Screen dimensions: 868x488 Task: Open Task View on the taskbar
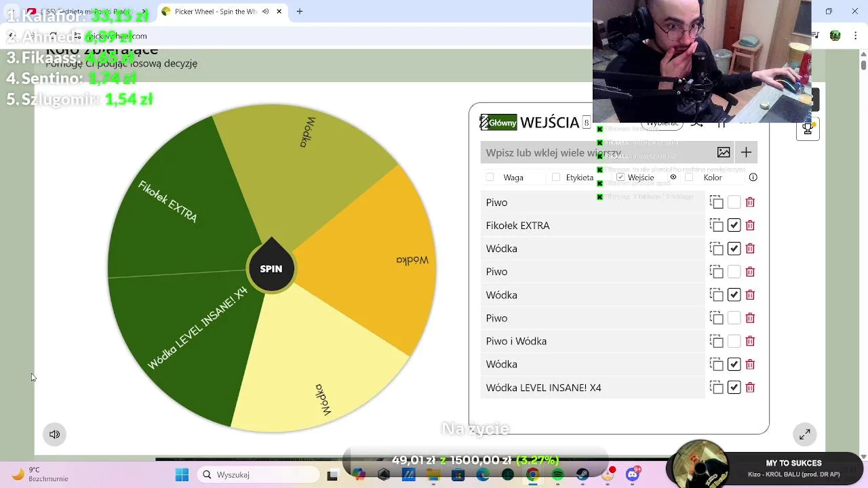point(332,474)
